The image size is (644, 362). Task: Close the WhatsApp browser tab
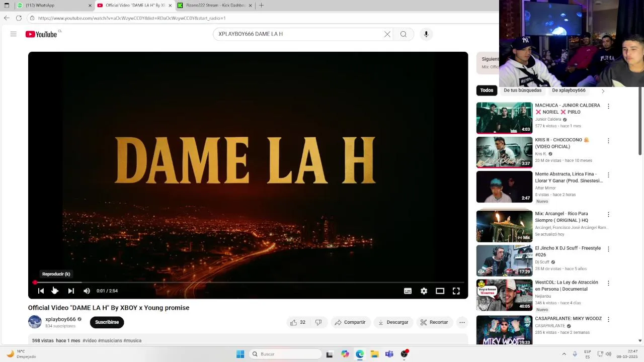90,6
